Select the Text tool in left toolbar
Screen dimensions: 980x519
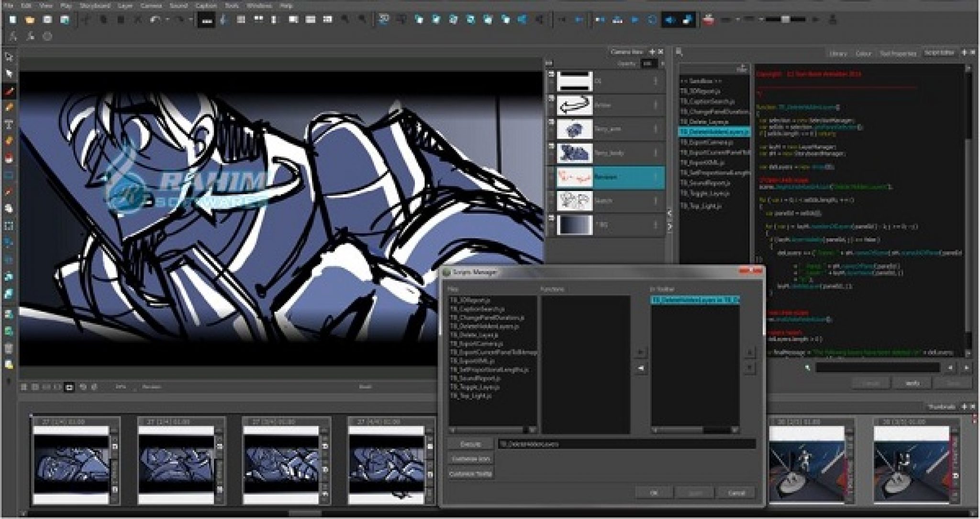click(9, 124)
